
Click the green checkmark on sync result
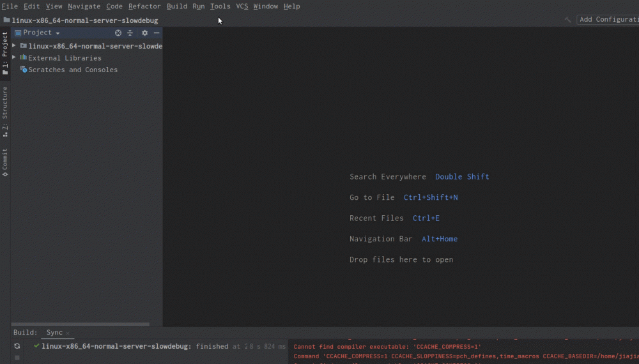pos(36,346)
